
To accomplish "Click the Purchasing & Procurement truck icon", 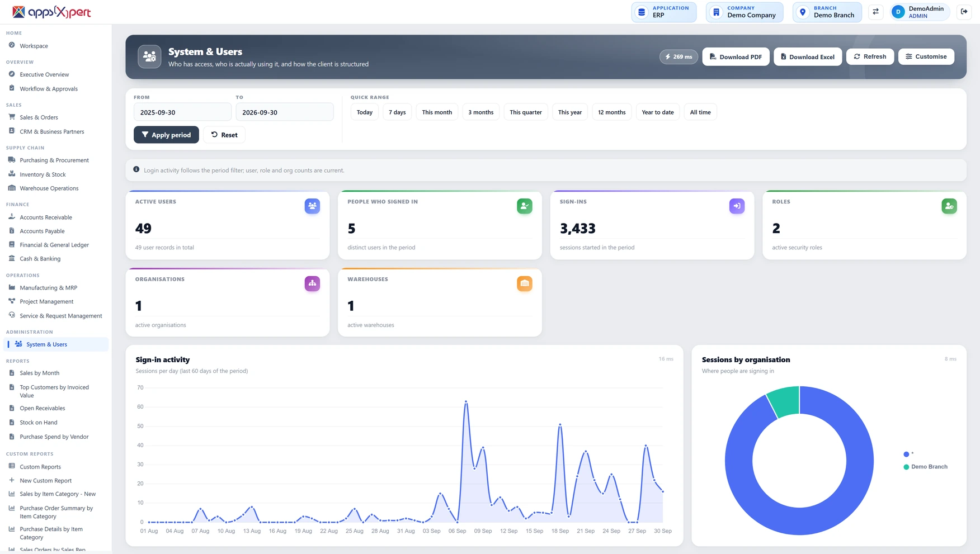I will coord(12,160).
